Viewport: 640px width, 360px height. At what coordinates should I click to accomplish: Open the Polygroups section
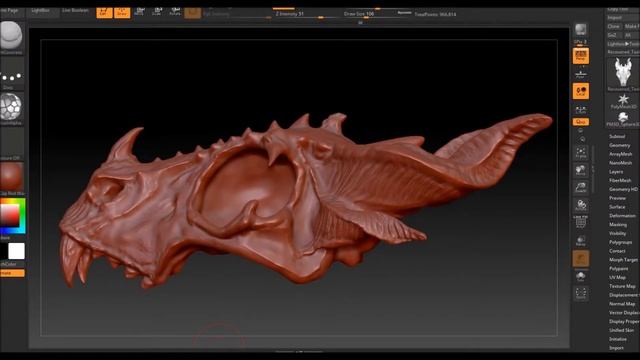[x=620, y=242]
